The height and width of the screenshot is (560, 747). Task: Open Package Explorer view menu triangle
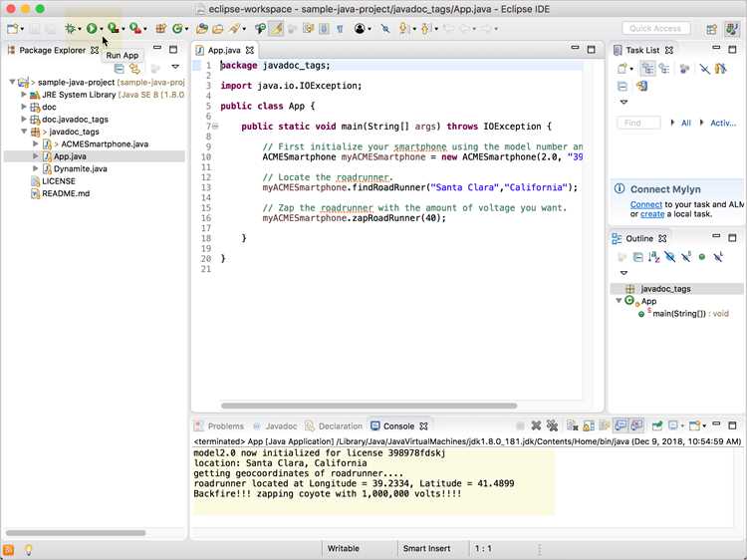[x=175, y=67]
